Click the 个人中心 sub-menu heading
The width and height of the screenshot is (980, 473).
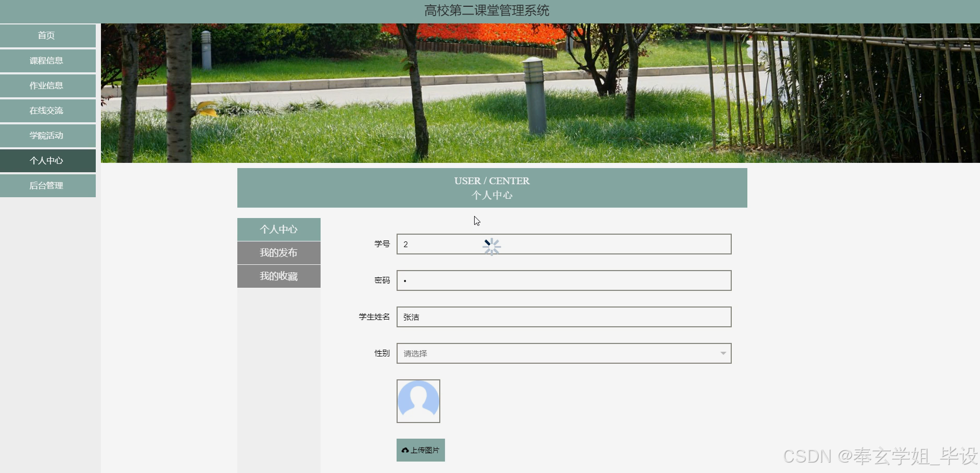coord(278,229)
